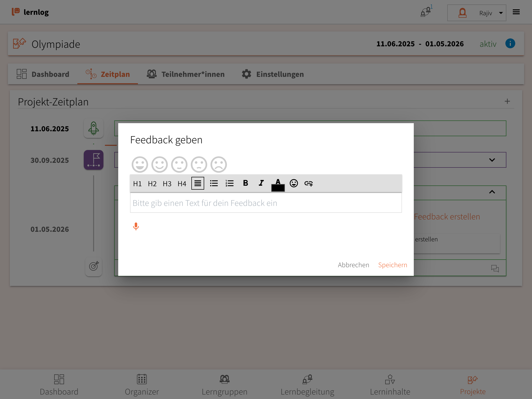
Task: Click Abbrechen to cancel dialog
Action: [x=353, y=265]
